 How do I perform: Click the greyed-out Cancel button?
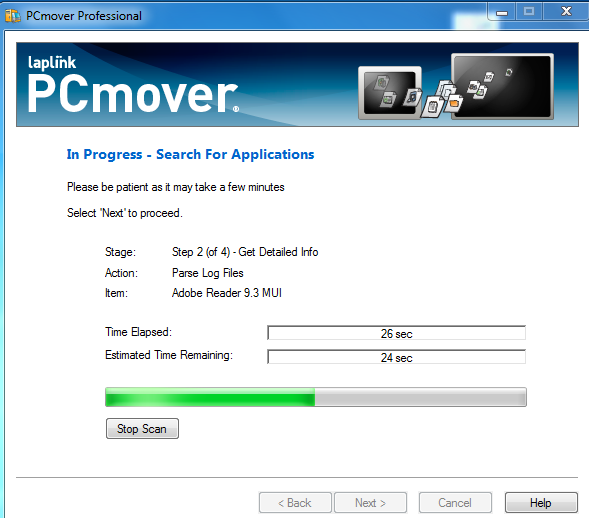point(455,503)
